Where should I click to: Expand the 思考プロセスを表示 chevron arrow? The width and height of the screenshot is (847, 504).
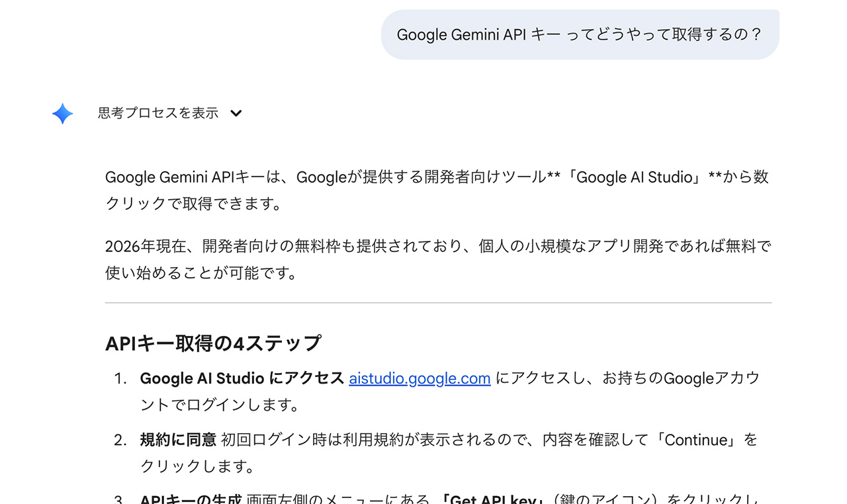236,113
